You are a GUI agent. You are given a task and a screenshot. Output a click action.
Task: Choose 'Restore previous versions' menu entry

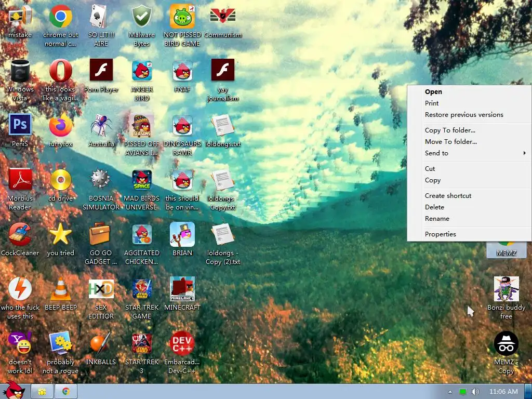pos(469,115)
